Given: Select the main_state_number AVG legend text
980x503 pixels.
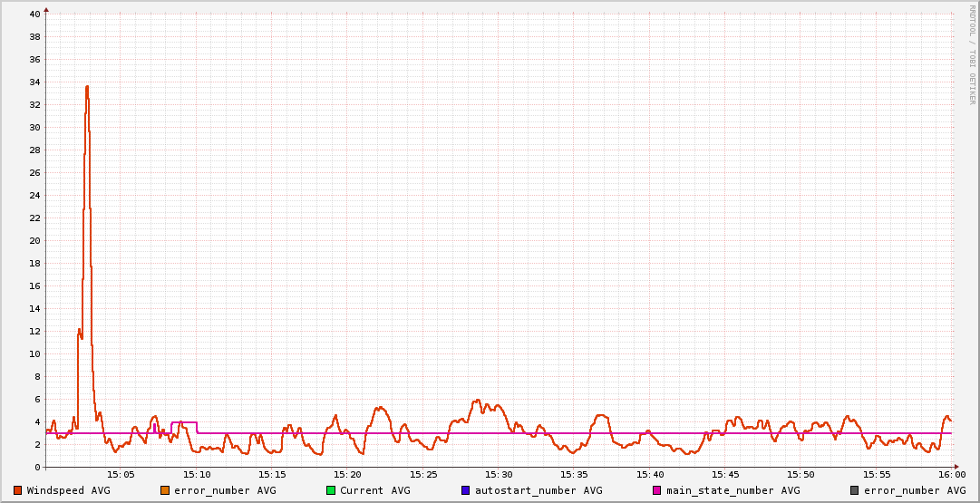Looking at the screenshot, I should tap(733, 490).
